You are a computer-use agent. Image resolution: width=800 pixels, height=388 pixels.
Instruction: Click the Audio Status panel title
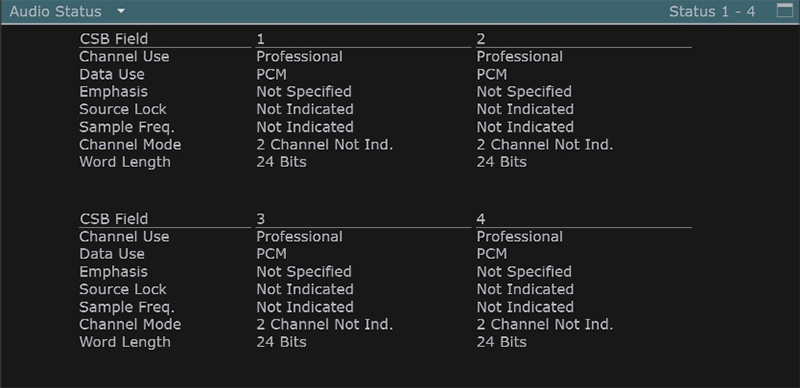click(55, 11)
